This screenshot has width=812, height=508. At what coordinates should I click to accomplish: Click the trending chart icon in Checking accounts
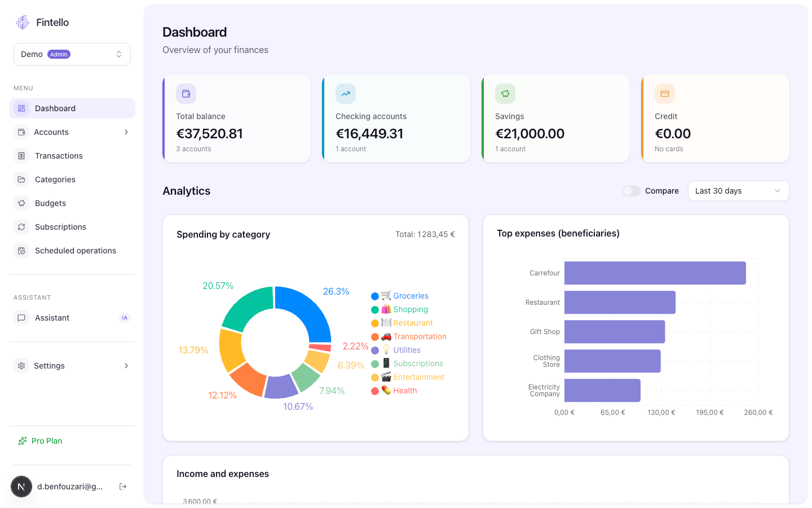point(346,94)
